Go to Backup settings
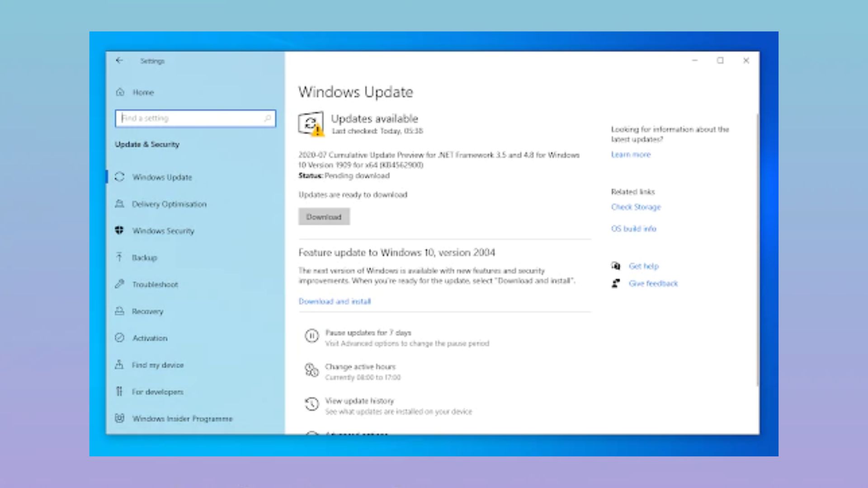The height and width of the screenshot is (488, 868). coord(144,258)
